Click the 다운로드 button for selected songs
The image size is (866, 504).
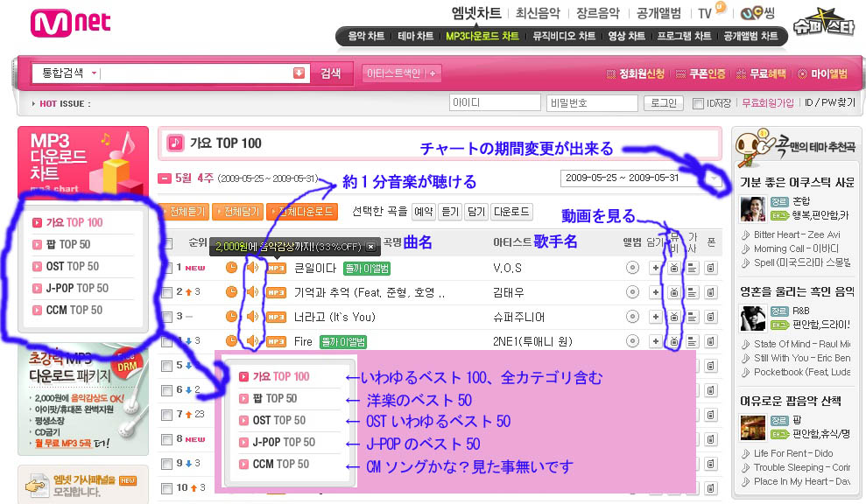511,212
